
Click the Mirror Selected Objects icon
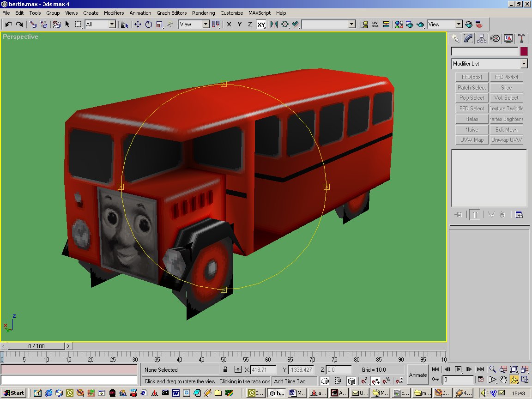pyautogui.click(x=274, y=24)
